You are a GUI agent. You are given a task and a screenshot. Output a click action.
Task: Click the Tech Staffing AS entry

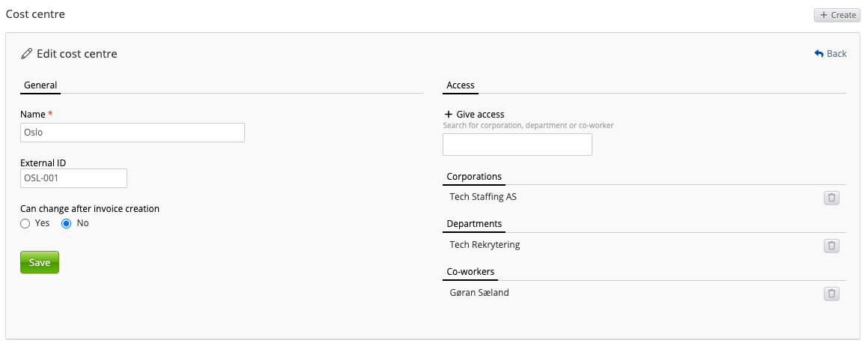483,197
